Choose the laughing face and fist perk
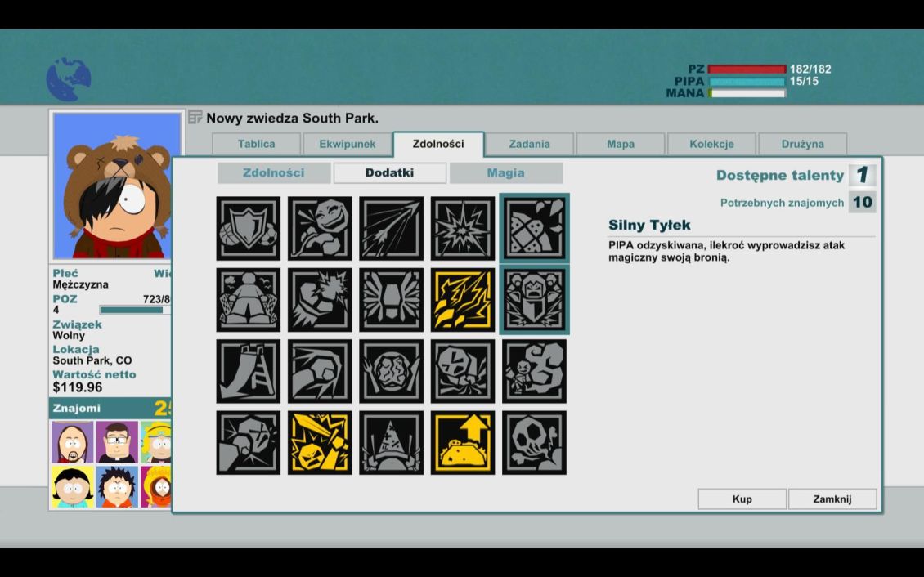 click(320, 229)
